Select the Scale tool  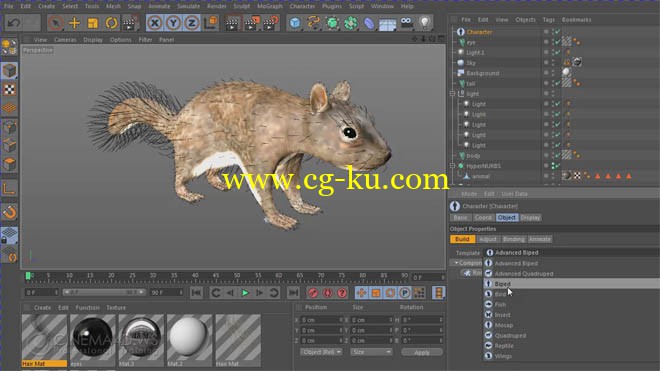(x=93, y=23)
